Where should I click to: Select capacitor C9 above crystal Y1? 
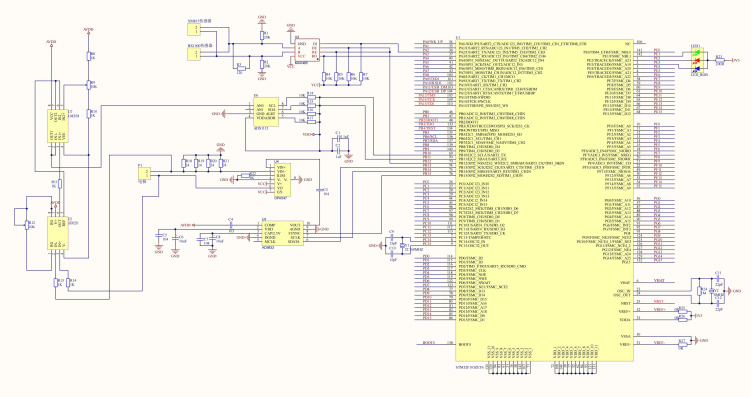[x=392, y=237]
